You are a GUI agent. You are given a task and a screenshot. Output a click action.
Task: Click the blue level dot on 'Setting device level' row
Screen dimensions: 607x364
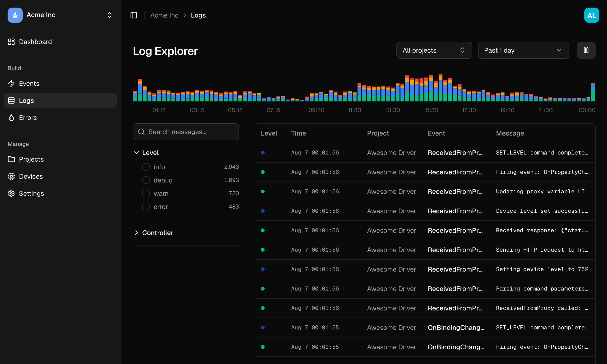click(x=262, y=269)
